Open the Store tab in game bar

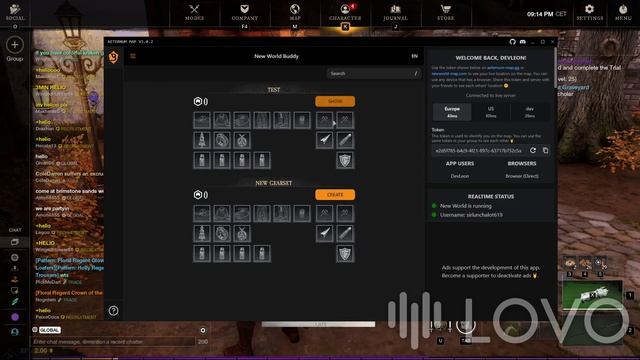click(x=446, y=12)
